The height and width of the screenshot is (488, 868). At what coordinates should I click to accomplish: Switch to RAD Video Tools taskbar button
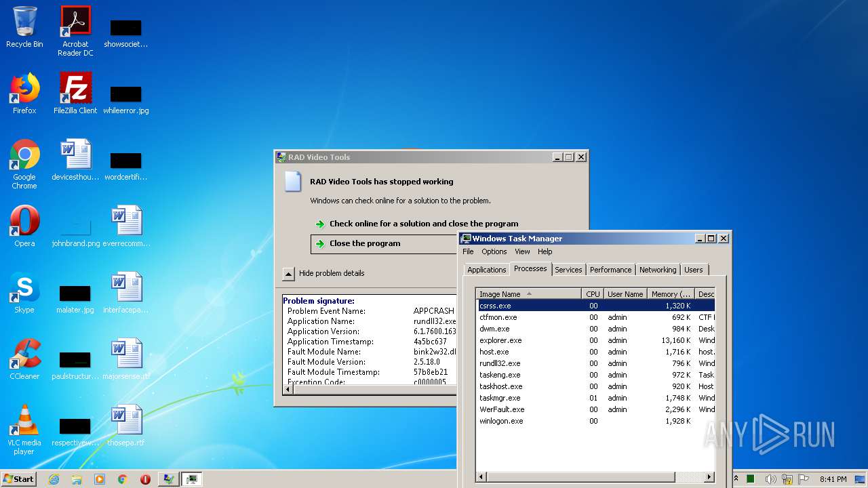[x=168, y=479]
